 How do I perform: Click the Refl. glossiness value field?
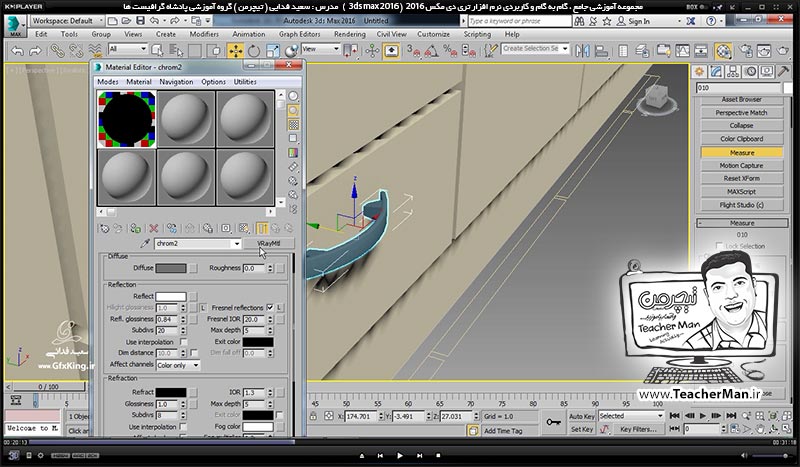point(167,319)
